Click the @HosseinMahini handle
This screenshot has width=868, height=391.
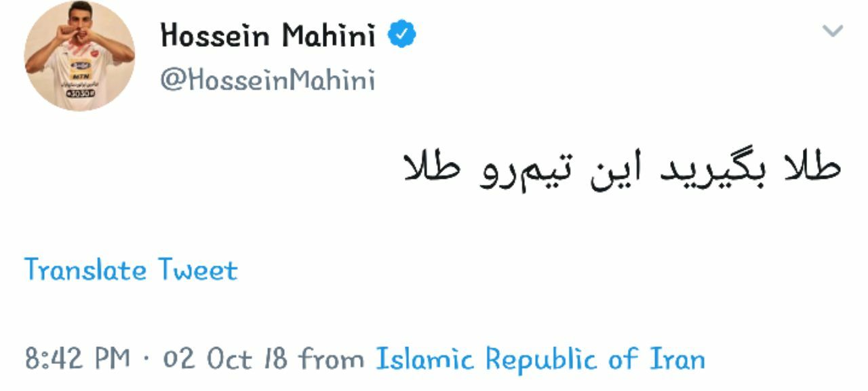[x=267, y=81]
